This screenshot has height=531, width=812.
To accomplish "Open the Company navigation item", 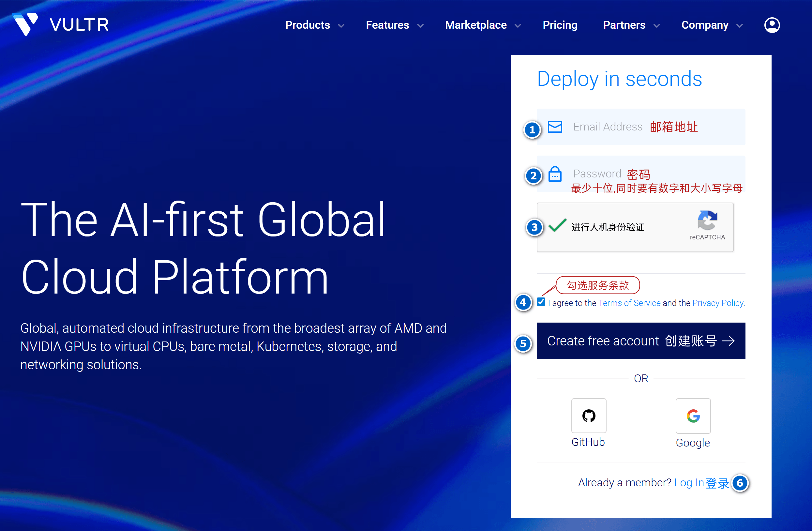I will pos(704,25).
